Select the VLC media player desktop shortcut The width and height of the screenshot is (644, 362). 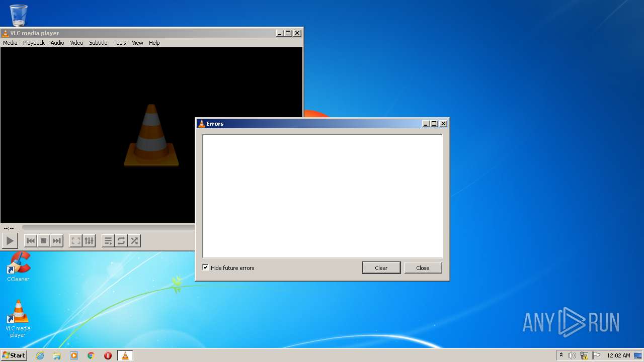(x=18, y=319)
